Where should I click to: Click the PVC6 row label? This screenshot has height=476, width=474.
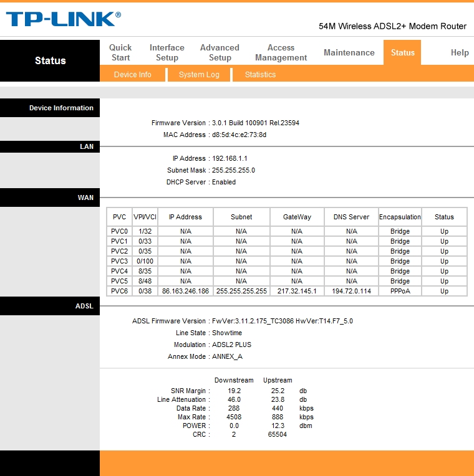click(119, 291)
